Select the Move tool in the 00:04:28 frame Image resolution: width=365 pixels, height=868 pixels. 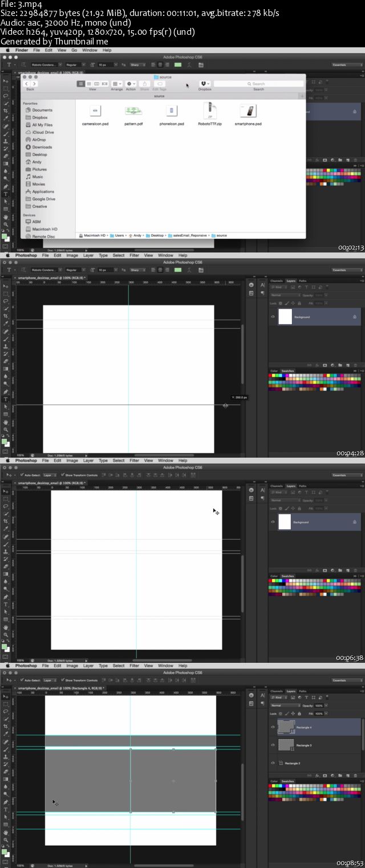pyautogui.click(x=6, y=286)
